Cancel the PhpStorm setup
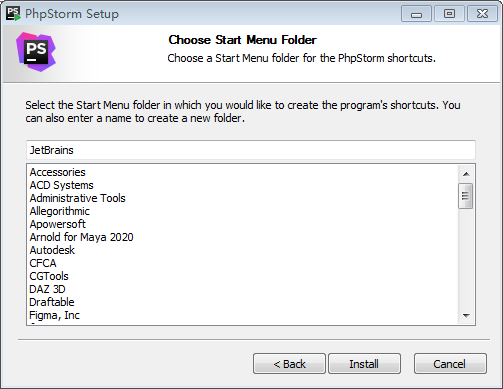503x389 pixels. (450, 364)
